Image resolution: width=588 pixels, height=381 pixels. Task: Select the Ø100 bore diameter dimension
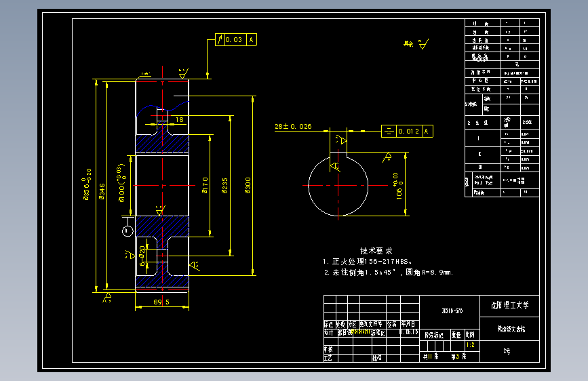click(x=121, y=183)
